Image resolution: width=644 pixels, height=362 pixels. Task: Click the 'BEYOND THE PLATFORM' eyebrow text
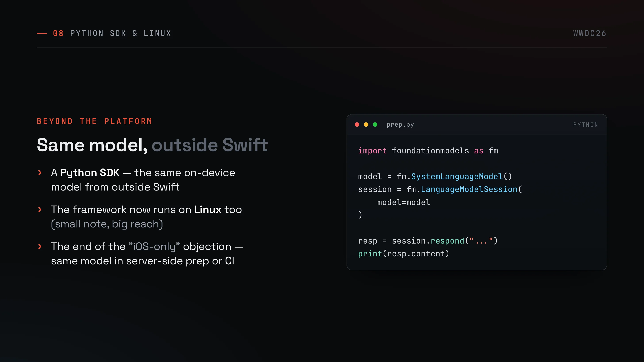(94, 121)
